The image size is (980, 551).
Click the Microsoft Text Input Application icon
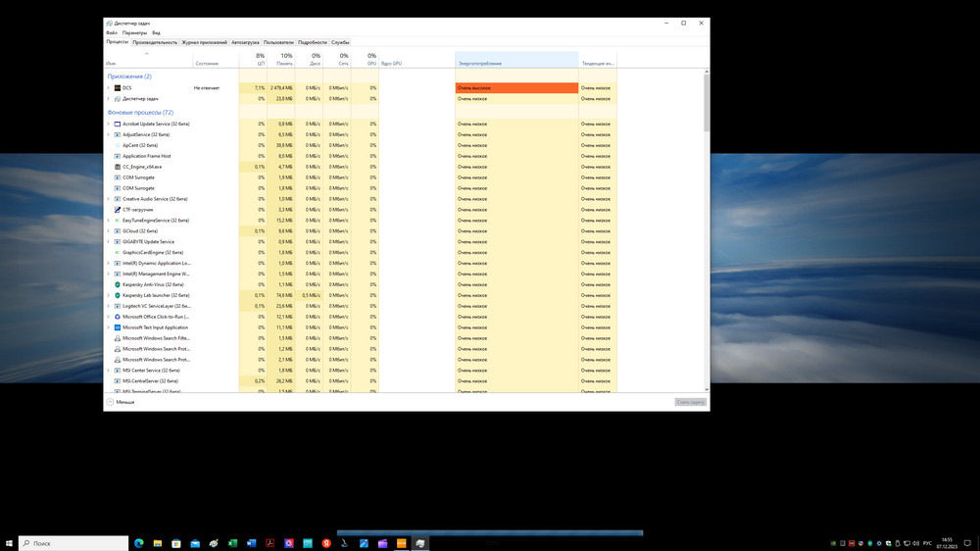coord(118,327)
